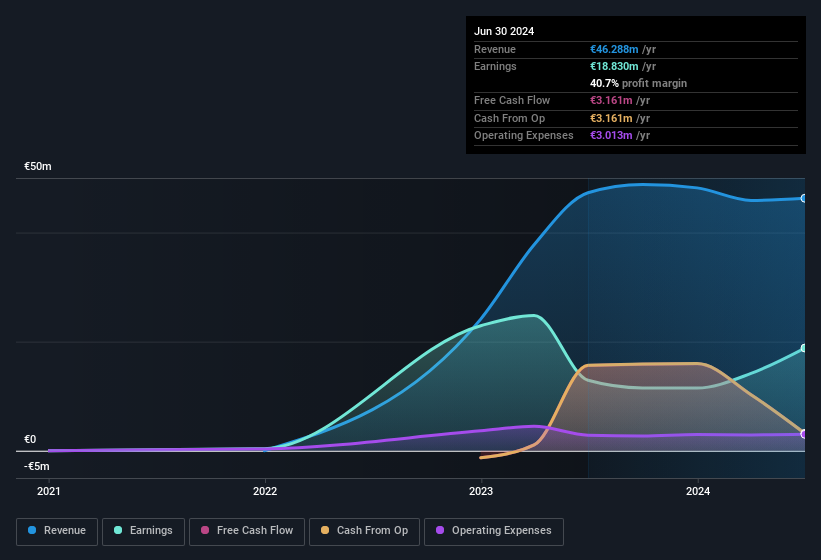Click the -€5m y-axis label
The height and width of the screenshot is (560, 821).
pos(37,466)
